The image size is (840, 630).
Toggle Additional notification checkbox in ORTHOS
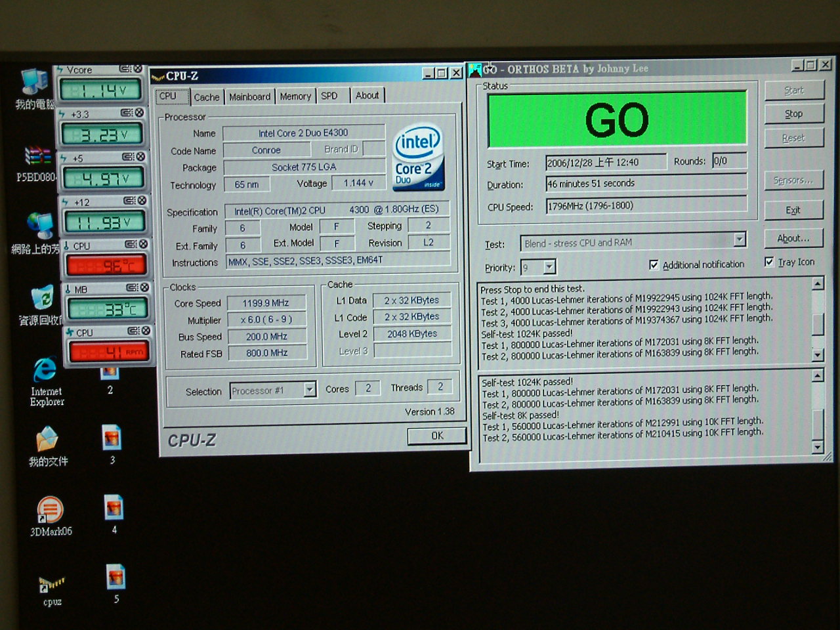coord(654,264)
